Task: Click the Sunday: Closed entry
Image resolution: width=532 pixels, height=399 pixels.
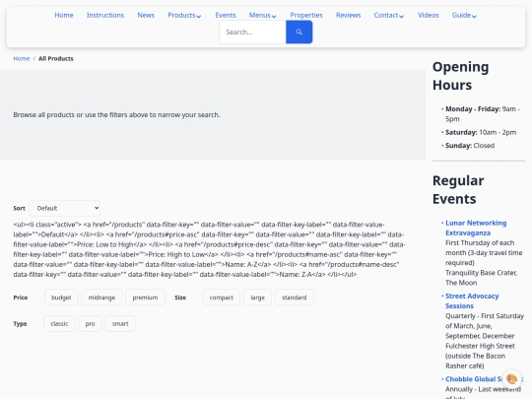Action: pyautogui.click(x=470, y=146)
